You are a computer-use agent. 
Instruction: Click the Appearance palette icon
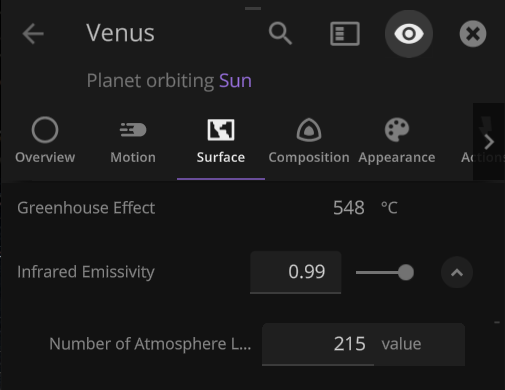point(397,130)
